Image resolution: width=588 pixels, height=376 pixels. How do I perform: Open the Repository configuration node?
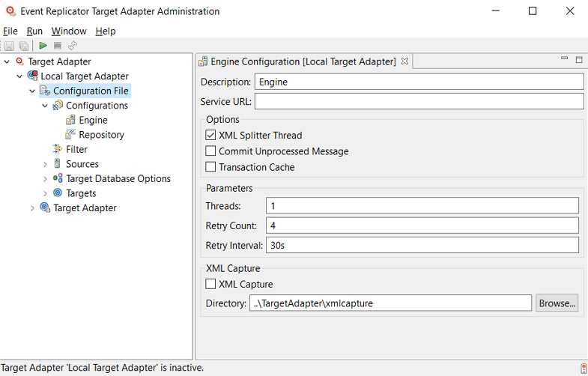click(x=101, y=135)
